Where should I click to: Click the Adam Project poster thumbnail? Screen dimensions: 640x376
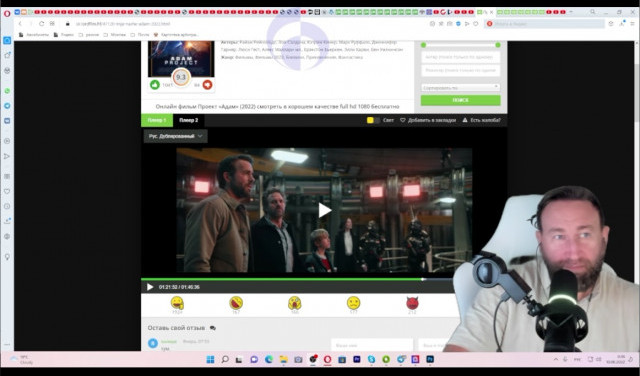pos(181,58)
